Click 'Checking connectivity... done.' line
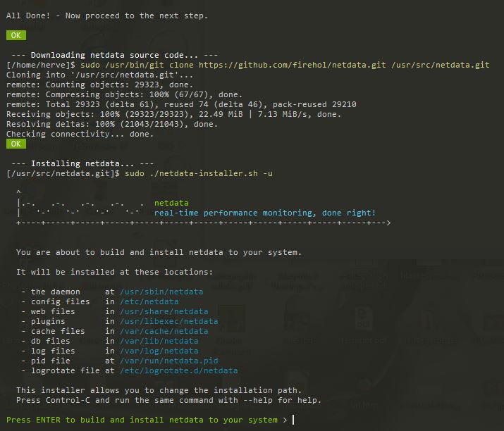Viewport: 504px width, 431px height. [x=80, y=134]
